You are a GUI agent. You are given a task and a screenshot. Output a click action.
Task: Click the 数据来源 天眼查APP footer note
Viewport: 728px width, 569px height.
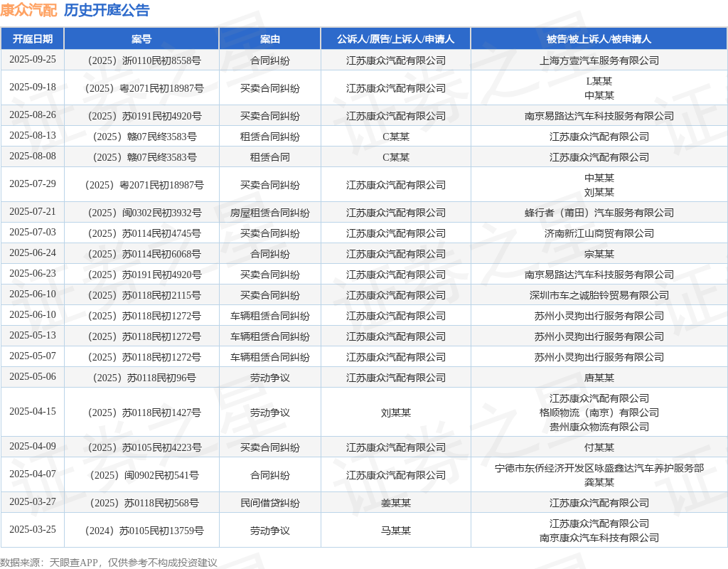tap(109, 563)
